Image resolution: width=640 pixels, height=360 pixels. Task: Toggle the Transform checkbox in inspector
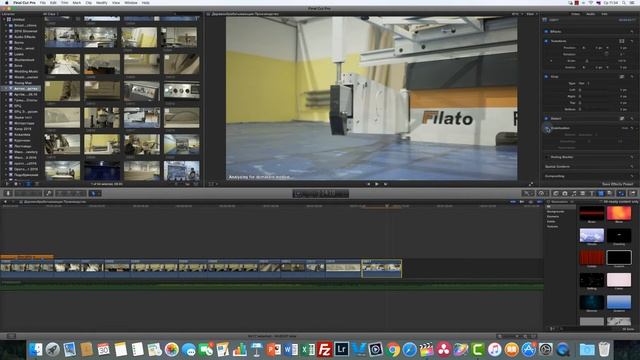tap(546, 41)
